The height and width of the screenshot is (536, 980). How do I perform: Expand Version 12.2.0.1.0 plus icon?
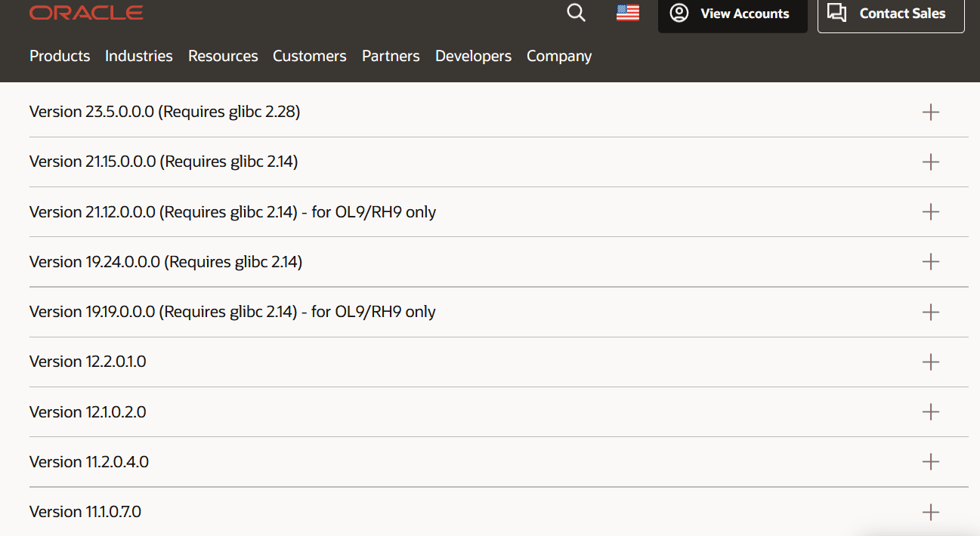pyautogui.click(x=931, y=362)
